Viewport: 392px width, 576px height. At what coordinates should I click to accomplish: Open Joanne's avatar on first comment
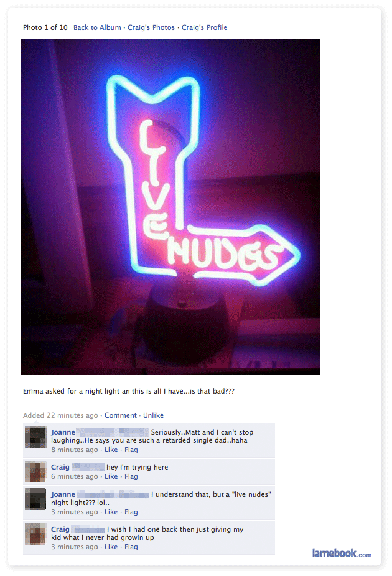pos(35,437)
